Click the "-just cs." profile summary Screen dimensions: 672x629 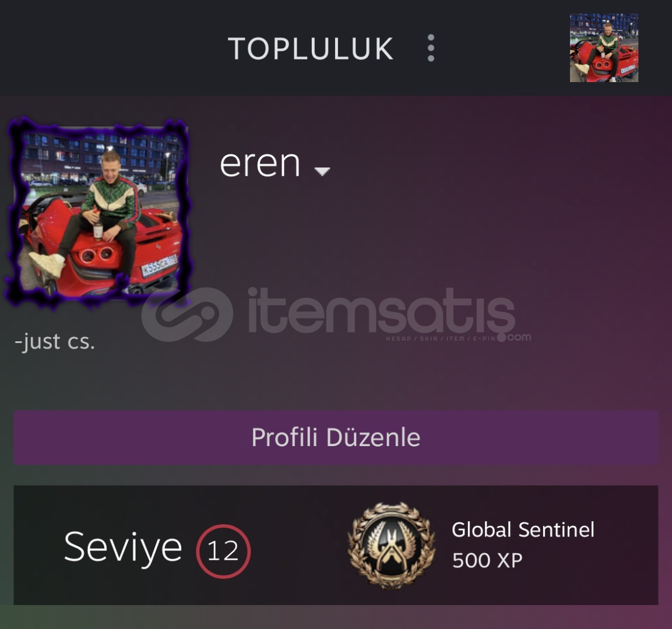tap(54, 341)
